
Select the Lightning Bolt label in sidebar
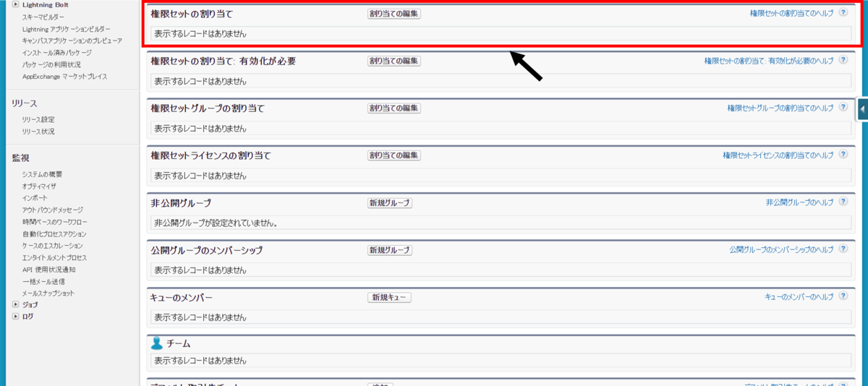(x=46, y=5)
